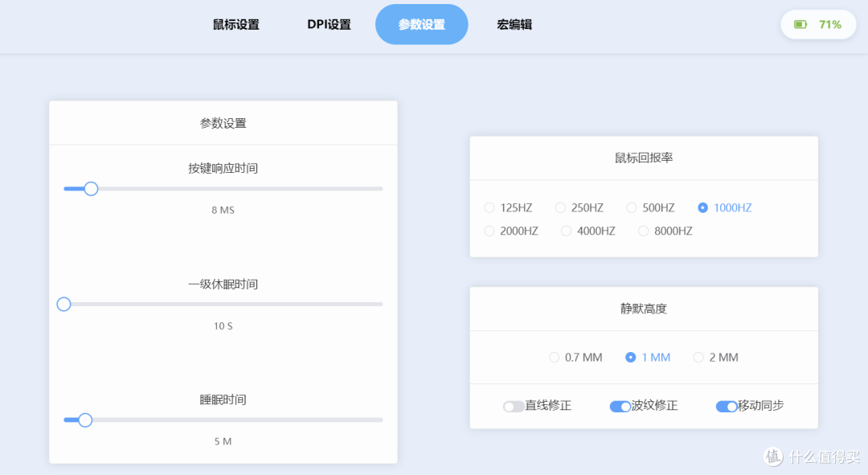Click the 参数设置 panel heading
868x475 pixels.
(x=223, y=123)
